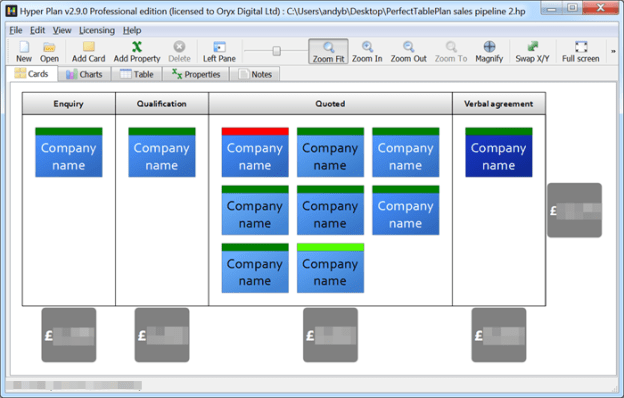Select the light-green-topped card in Quoted
This screenshot has width=624, height=398.
tap(330, 268)
